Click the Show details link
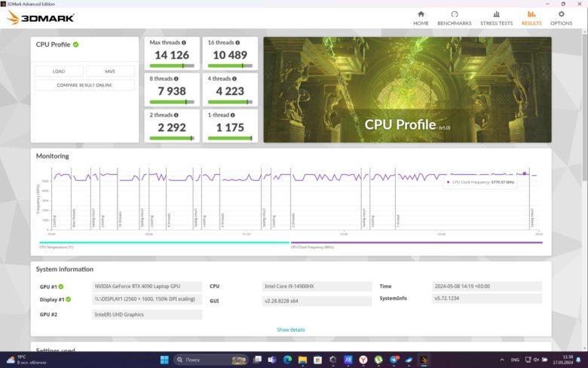This screenshot has width=588, height=368. coord(291,330)
